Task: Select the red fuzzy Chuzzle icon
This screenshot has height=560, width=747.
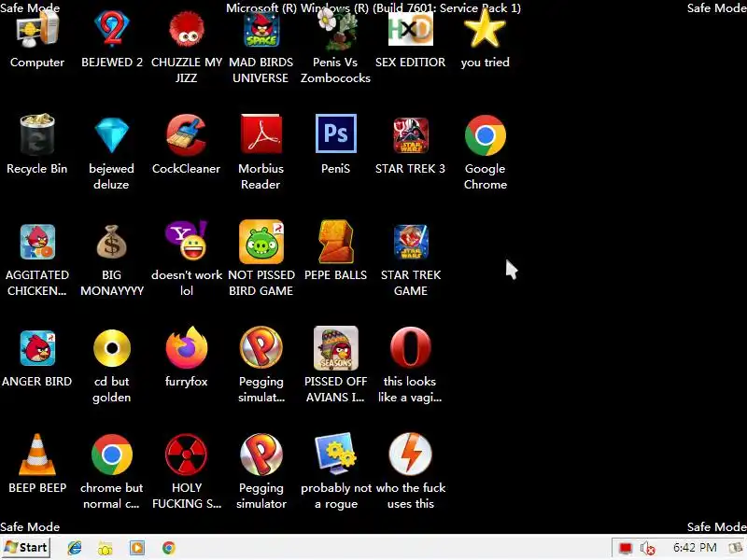Action: tap(186, 30)
